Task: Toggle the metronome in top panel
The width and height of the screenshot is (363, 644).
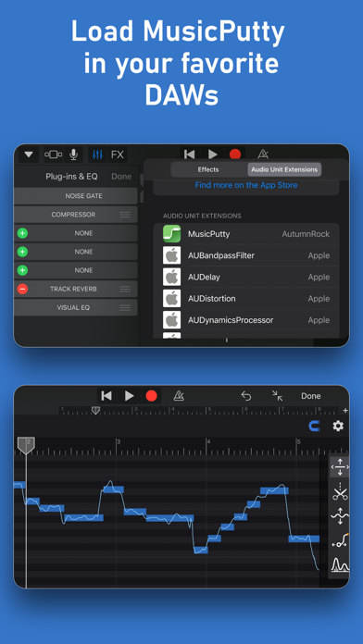Action: pyautogui.click(x=263, y=155)
